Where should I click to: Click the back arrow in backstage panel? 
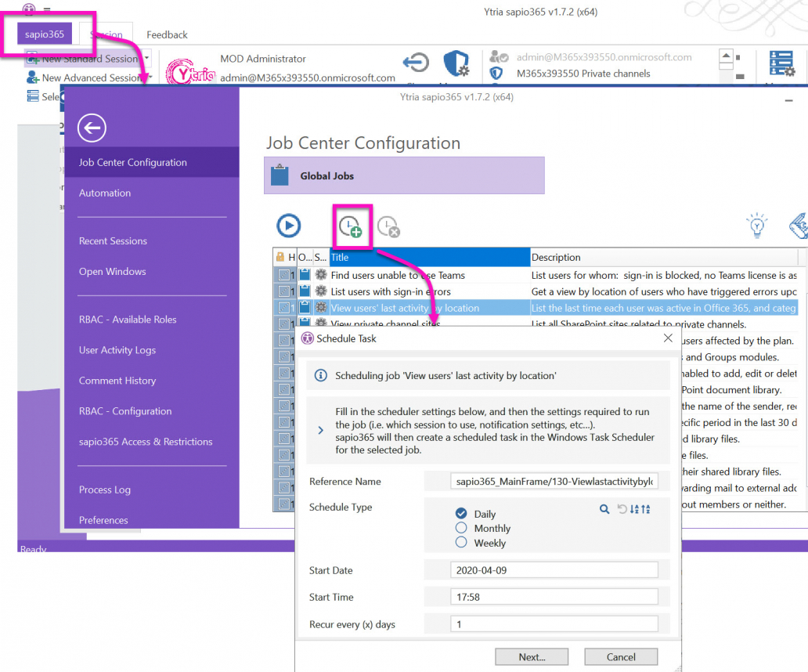point(92,128)
